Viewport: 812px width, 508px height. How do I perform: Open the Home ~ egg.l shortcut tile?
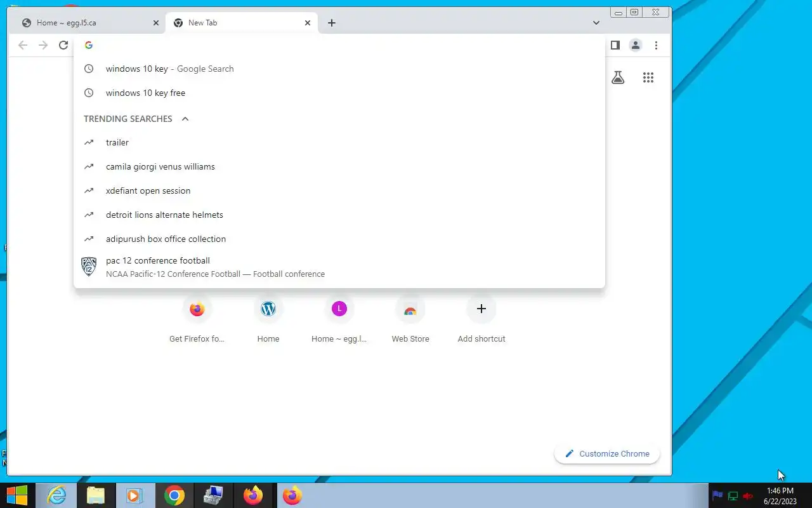pyautogui.click(x=339, y=319)
